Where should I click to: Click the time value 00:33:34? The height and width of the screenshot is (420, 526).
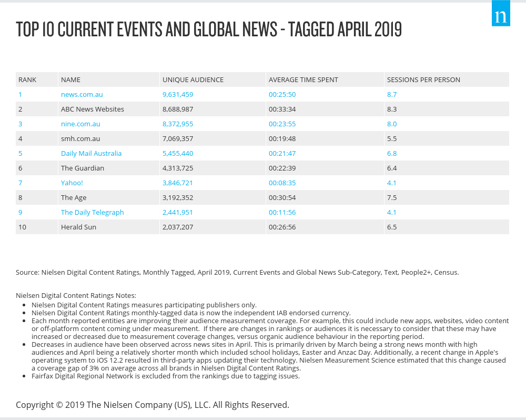[x=282, y=109]
